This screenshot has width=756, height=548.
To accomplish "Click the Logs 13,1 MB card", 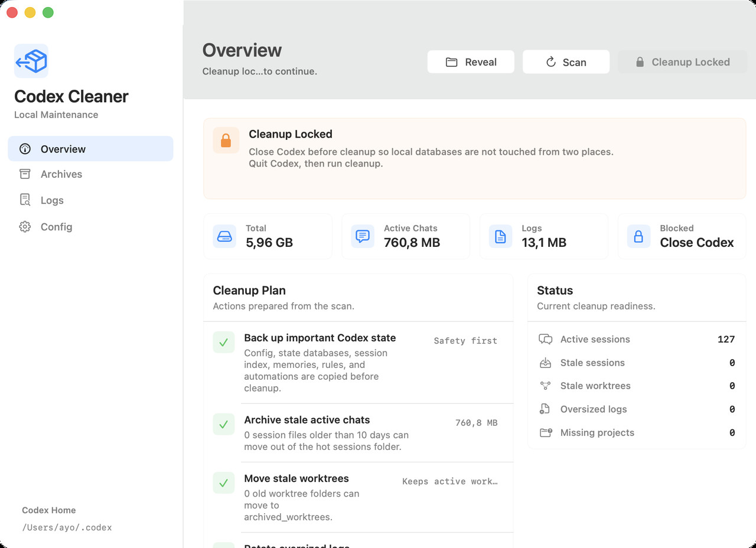I will [544, 236].
